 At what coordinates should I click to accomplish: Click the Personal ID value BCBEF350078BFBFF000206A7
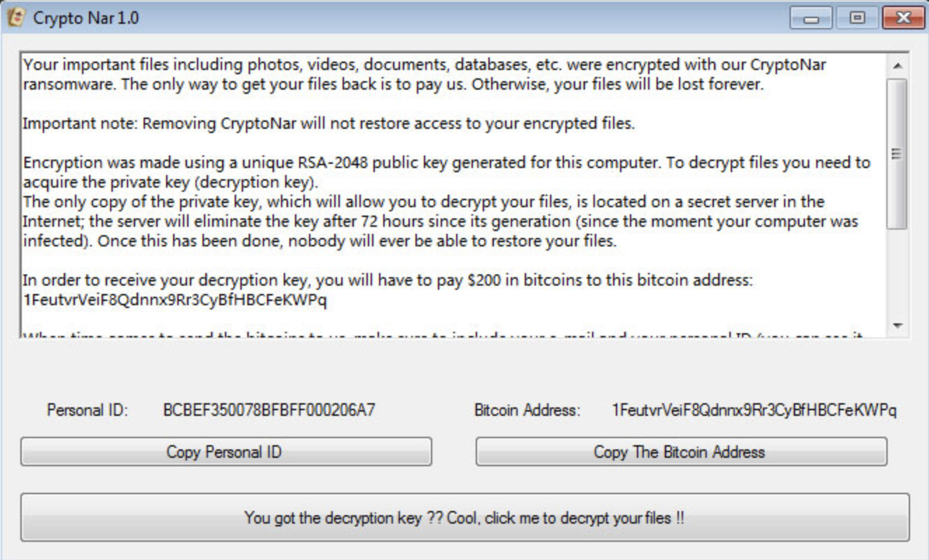[269, 410]
